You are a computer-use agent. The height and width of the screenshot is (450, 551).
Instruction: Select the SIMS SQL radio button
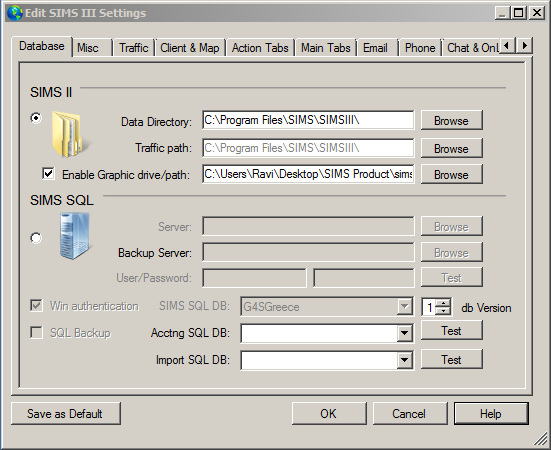[x=36, y=238]
